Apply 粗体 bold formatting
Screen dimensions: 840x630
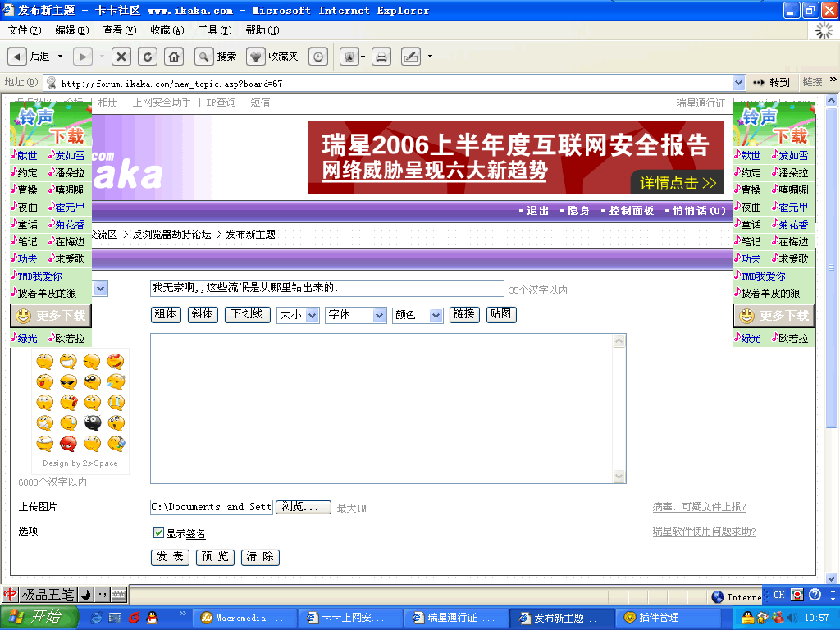click(166, 314)
